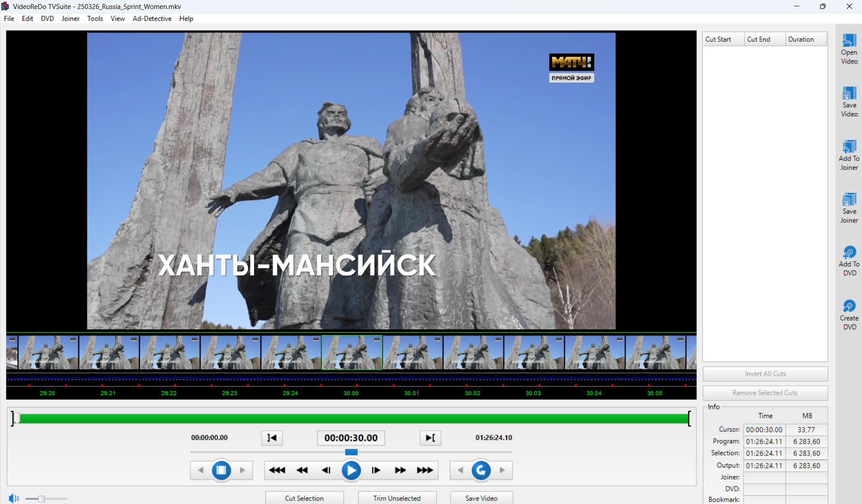Viewport: 862px width, 504px height.
Task: Click the Invert All Cuts button
Action: click(x=765, y=374)
